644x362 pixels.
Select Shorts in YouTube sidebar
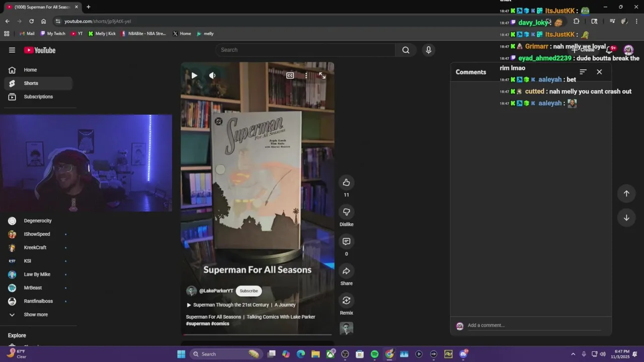point(38,83)
